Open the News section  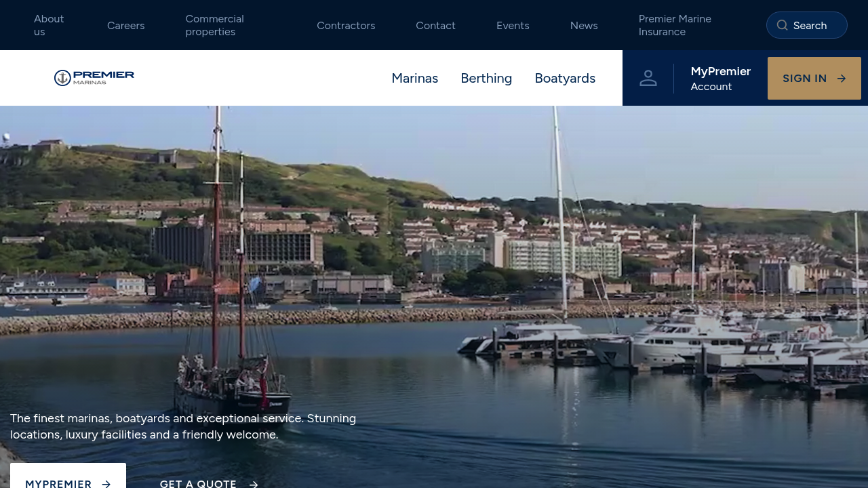[584, 25]
